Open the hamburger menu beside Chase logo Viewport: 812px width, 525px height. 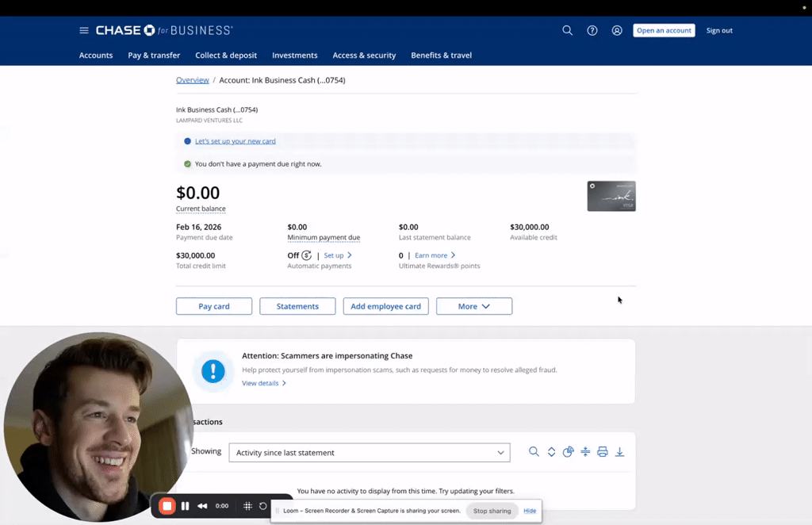click(84, 31)
